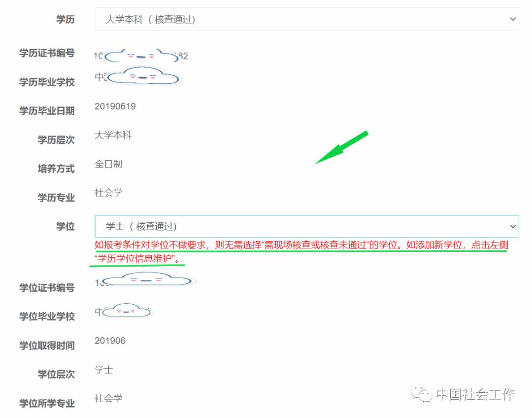
Task: Click the cloud sticker over 学位毕业学校
Action: (x=126, y=311)
